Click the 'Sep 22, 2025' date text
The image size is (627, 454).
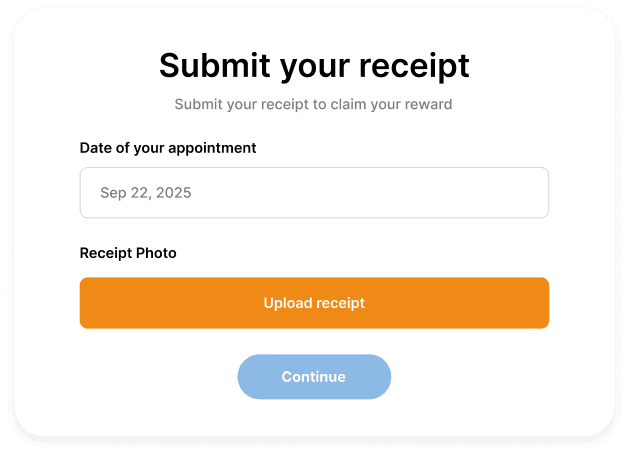pos(145,192)
